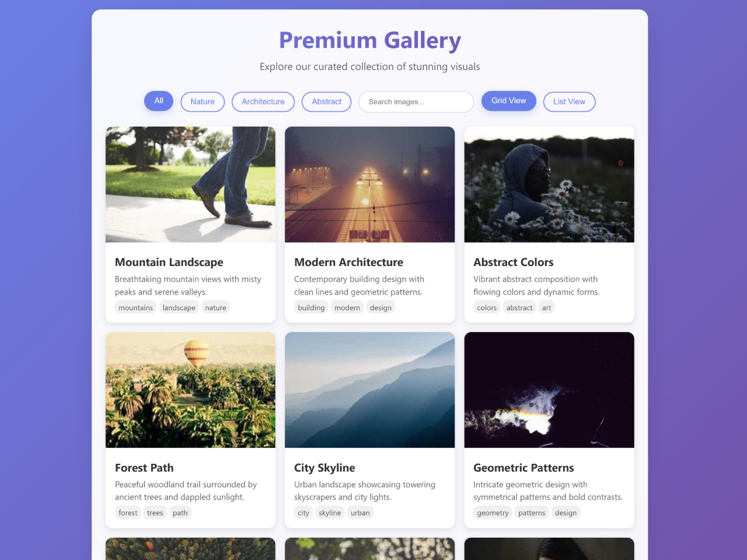747x560 pixels.
Task: Click the 'mountains' tag
Action: (135, 307)
